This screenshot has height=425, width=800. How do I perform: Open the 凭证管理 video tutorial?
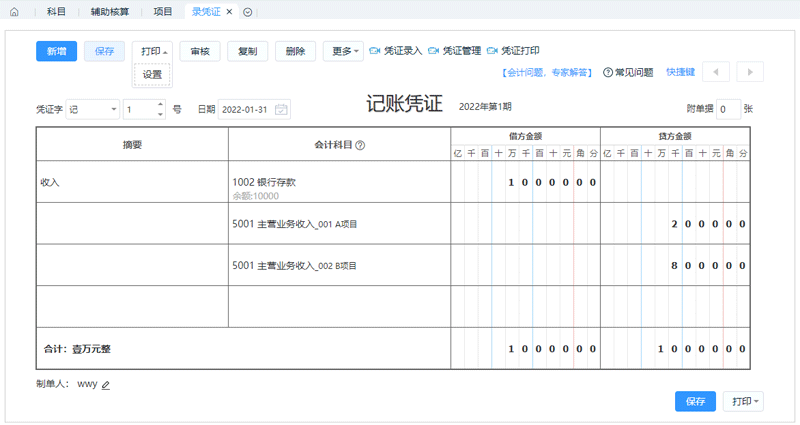455,51
